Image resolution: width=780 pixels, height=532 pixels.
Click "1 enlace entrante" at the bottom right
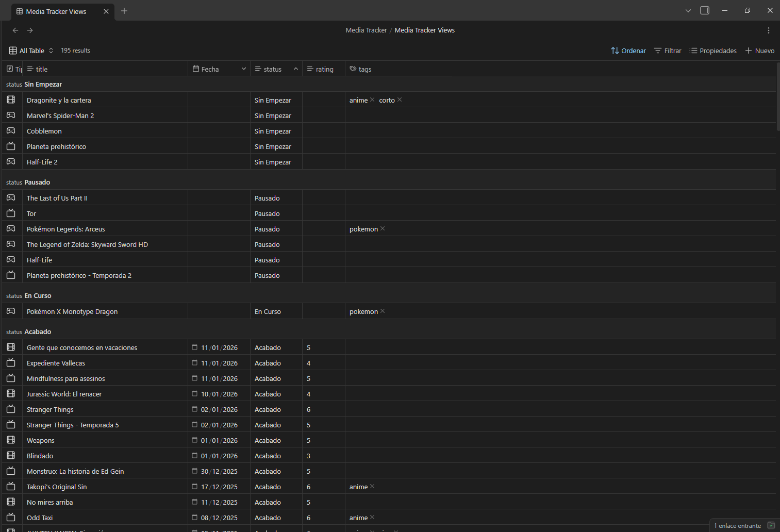point(737,525)
